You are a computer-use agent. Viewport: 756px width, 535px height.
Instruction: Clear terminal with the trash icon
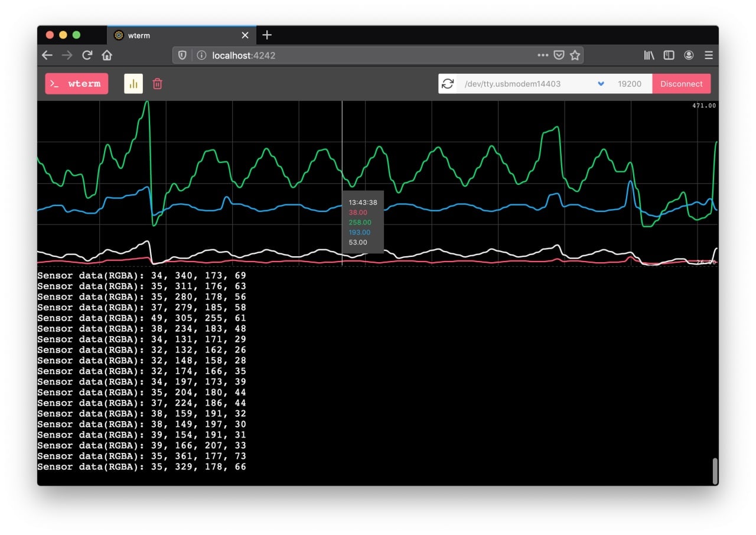[x=157, y=84]
